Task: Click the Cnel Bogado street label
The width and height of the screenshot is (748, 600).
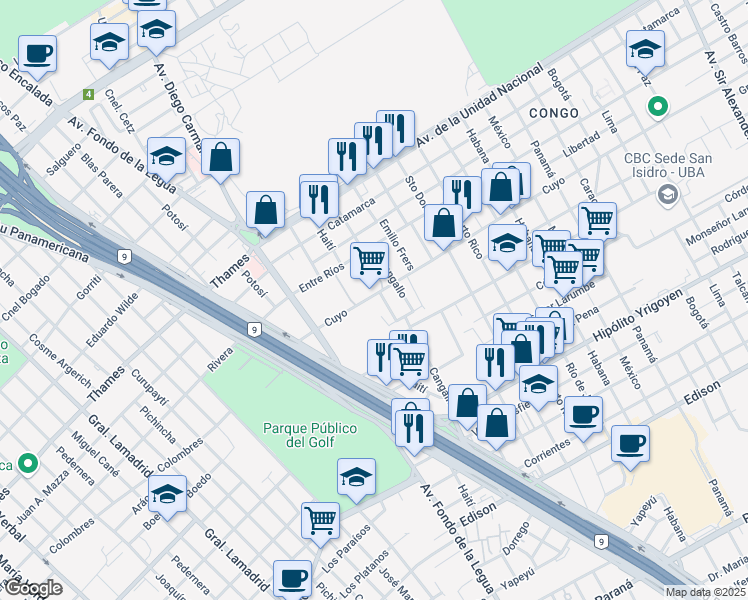Action: pyautogui.click(x=26, y=298)
